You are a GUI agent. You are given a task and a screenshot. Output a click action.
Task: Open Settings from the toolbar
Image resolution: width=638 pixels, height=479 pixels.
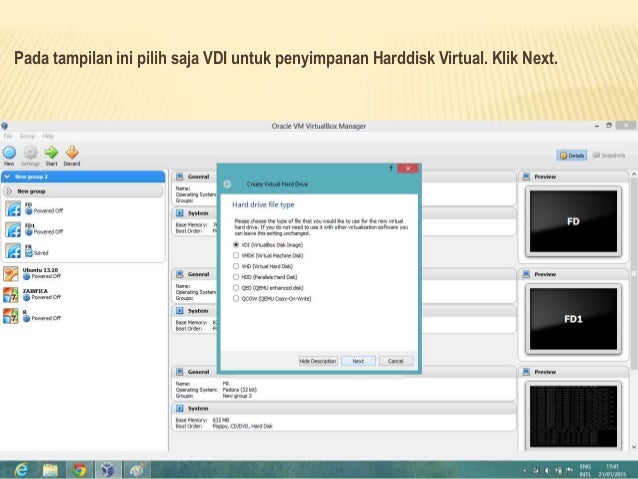point(30,155)
